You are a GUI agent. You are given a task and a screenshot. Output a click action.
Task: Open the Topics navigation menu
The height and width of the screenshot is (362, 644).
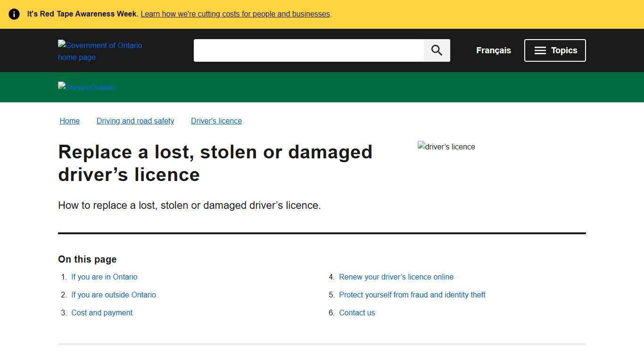click(555, 50)
